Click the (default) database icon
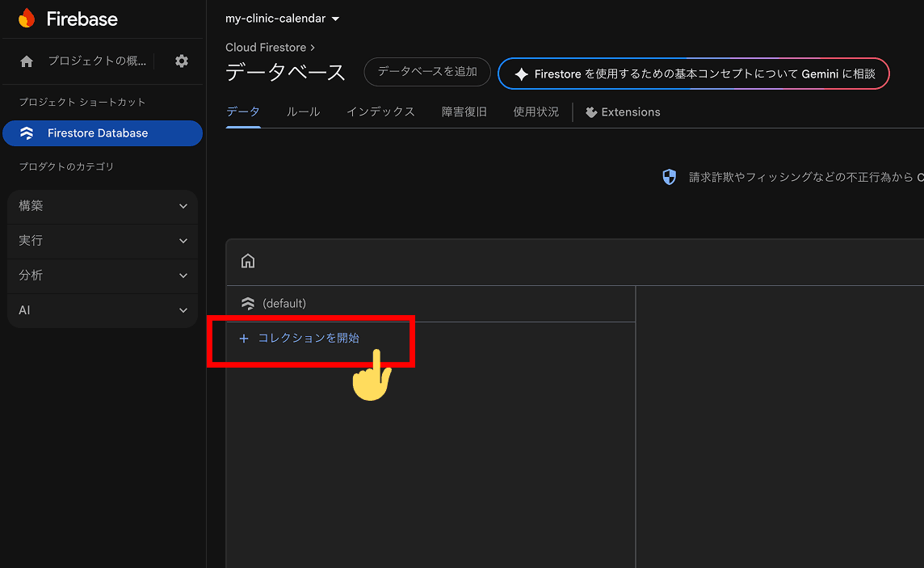924x568 pixels. coord(248,304)
